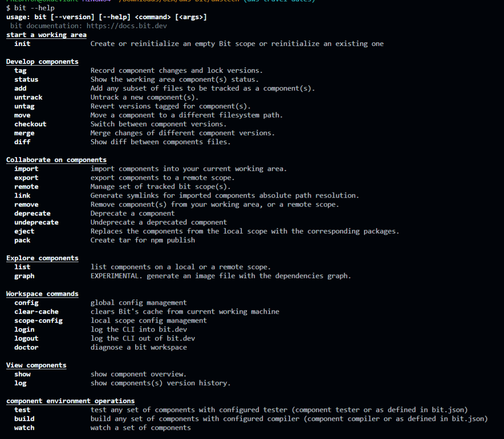Click the 'link' command name
The height and width of the screenshot is (439, 504).
point(22,195)
